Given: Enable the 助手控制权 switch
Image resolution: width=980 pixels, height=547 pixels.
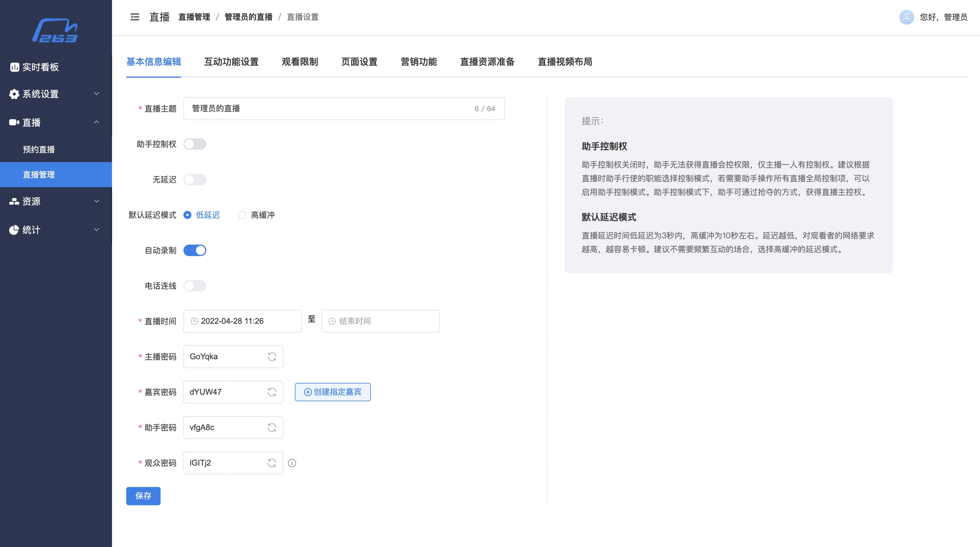Looking at the screenshot, I should point(195,144).
